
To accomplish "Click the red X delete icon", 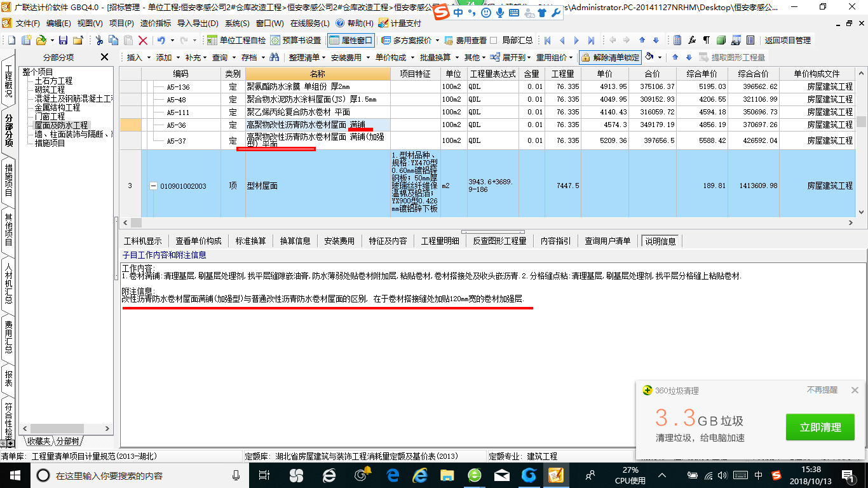I will 143,40.
